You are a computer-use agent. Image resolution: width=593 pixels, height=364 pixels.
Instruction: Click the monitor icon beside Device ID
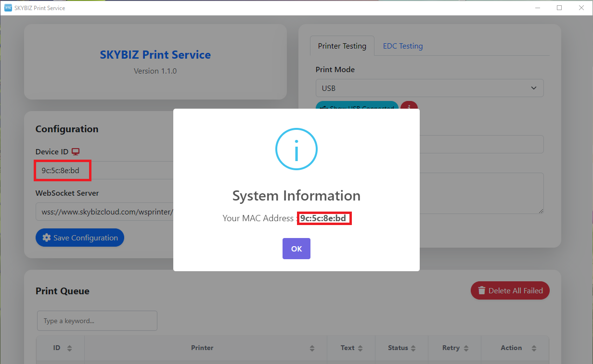[76, 151]
